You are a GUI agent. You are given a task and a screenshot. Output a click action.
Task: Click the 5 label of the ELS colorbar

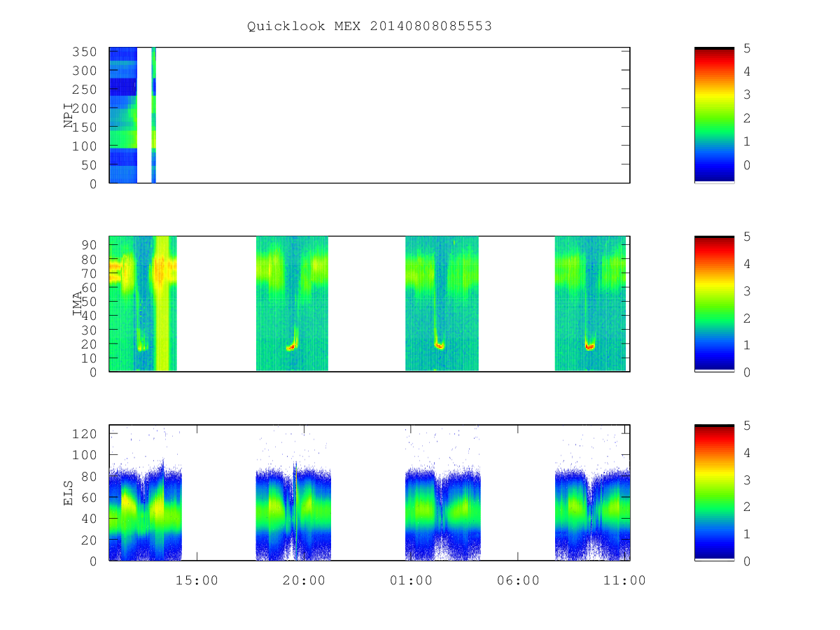tap(746, 426)
